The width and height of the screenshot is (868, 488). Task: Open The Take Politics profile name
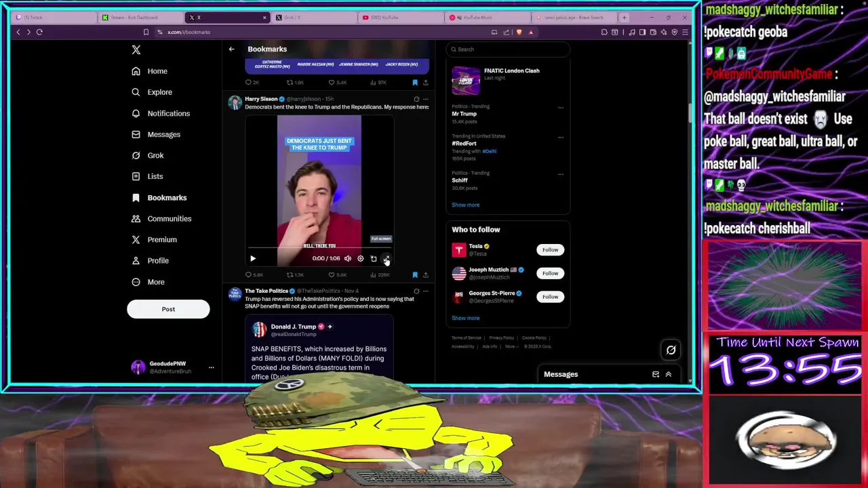(266, 291)
